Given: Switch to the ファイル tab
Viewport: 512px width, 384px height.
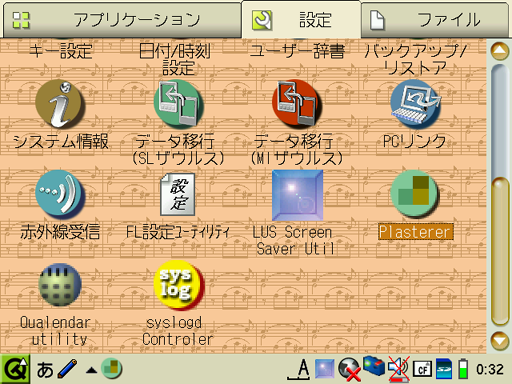Looking at the screenshot, I should 435,20.
